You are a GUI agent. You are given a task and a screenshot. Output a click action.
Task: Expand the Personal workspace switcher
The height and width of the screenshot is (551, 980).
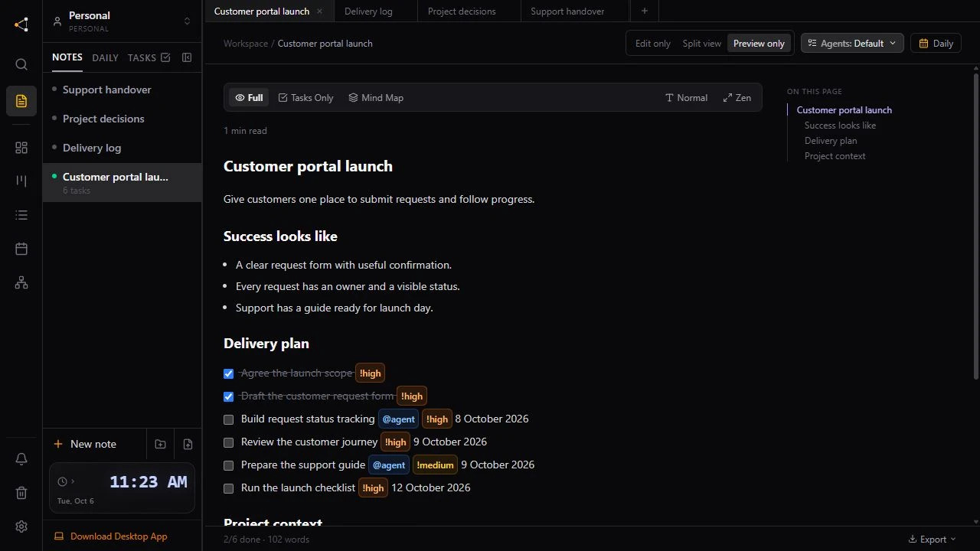coord(122,21)
